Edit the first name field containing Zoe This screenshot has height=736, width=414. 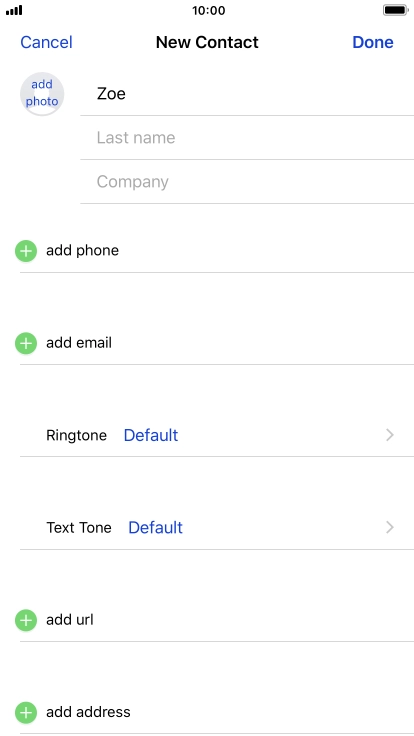pyautogui.click(x=247, y=94)
